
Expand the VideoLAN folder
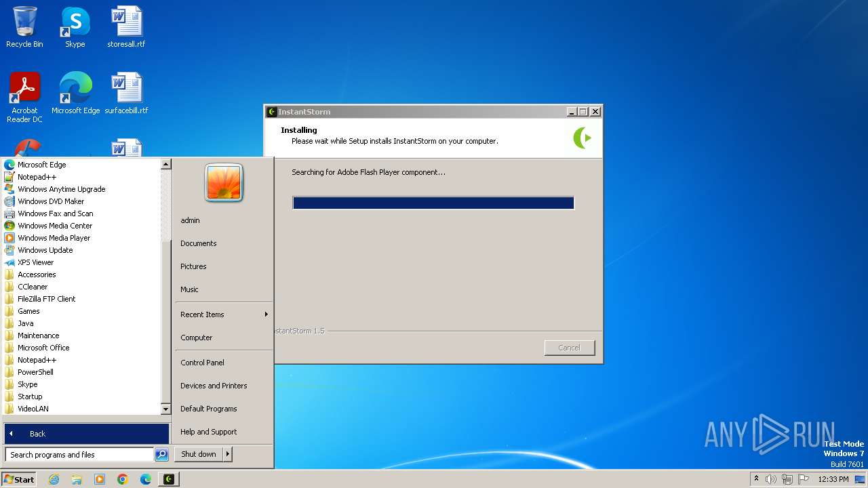click(x=81, y=409)
